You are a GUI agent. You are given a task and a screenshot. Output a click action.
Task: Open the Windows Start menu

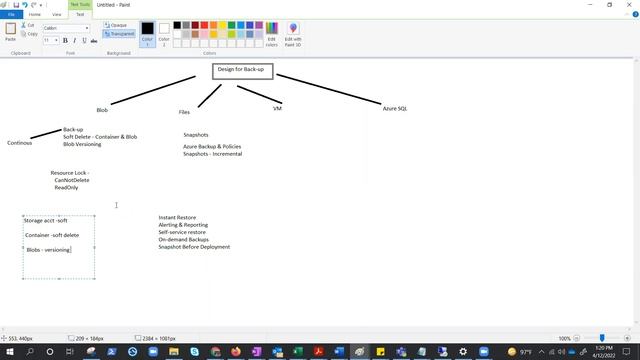9,351
